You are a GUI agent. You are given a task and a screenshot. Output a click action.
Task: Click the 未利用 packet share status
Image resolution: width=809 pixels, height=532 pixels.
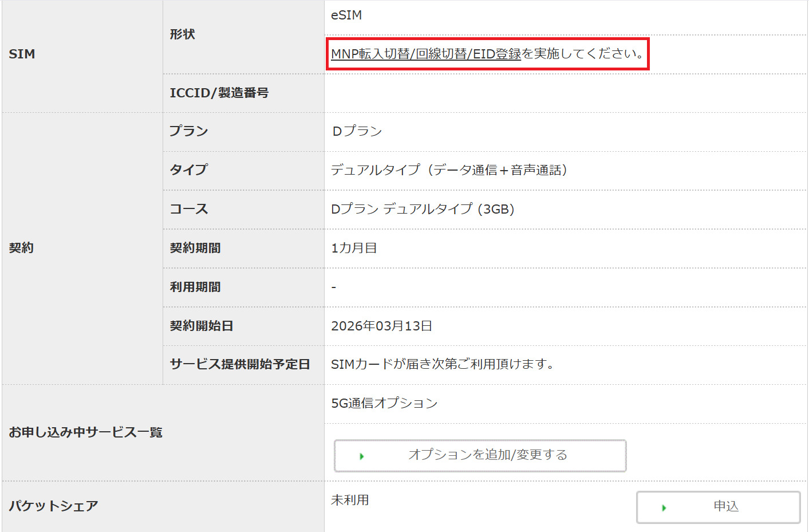click(350, 500)
